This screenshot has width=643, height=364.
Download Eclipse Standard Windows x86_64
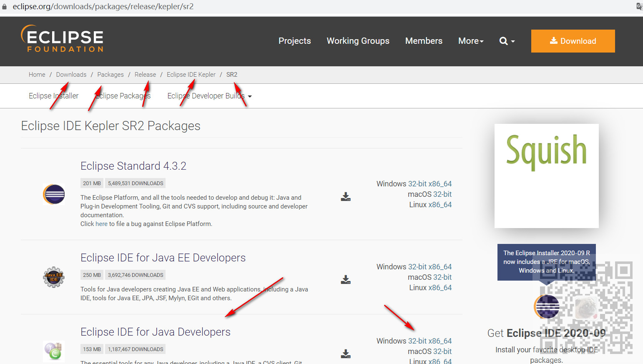click(440, 184)
